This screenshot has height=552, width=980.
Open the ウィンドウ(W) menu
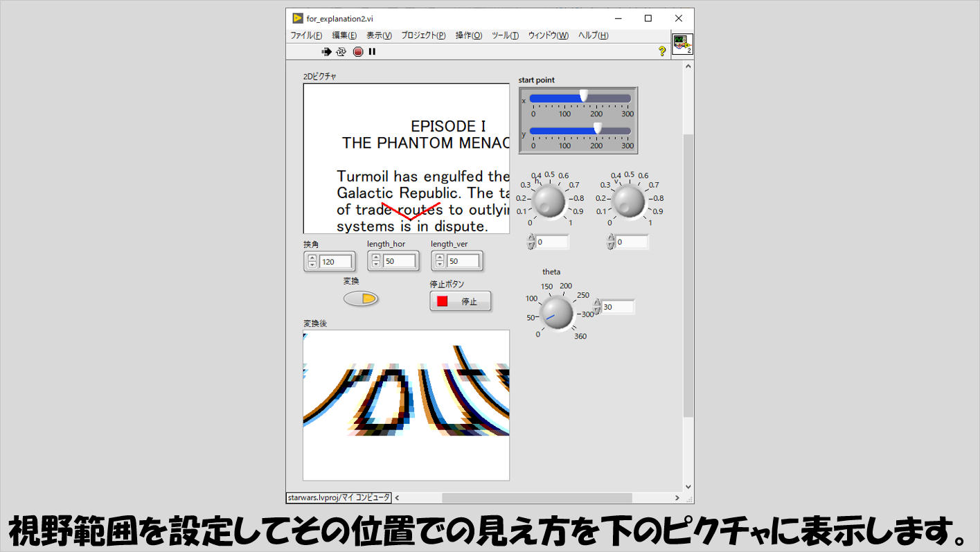[x=549, y=35]
